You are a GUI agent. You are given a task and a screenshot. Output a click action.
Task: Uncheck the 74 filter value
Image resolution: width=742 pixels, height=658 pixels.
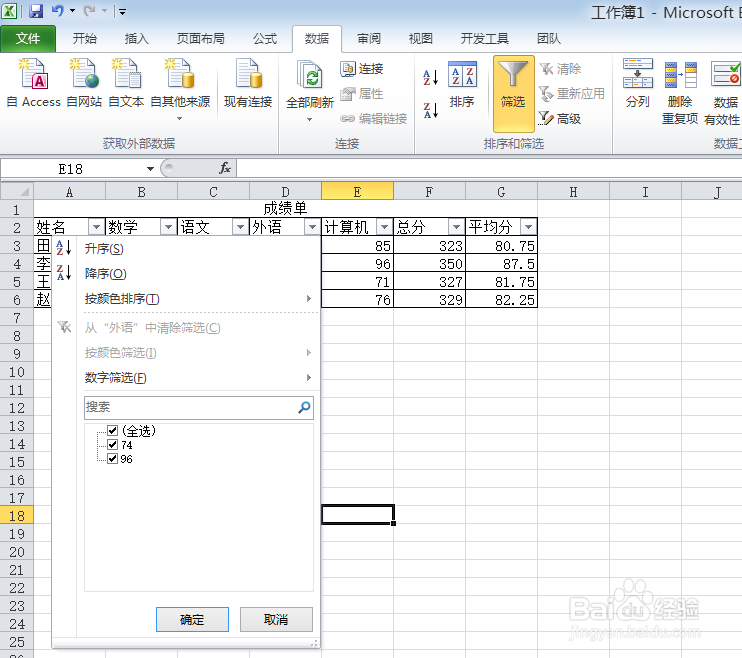click(x=113, y=445)
